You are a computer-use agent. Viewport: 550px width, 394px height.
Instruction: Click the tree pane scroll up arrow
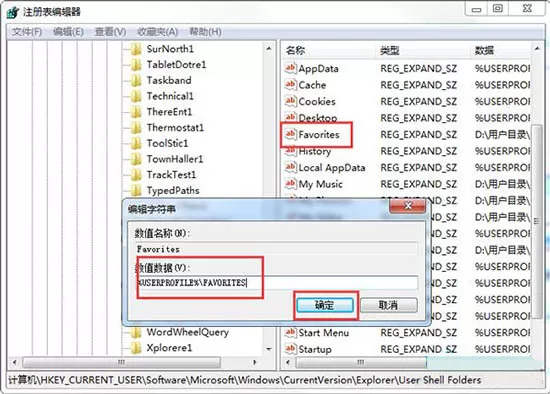[x=269, y=48]
